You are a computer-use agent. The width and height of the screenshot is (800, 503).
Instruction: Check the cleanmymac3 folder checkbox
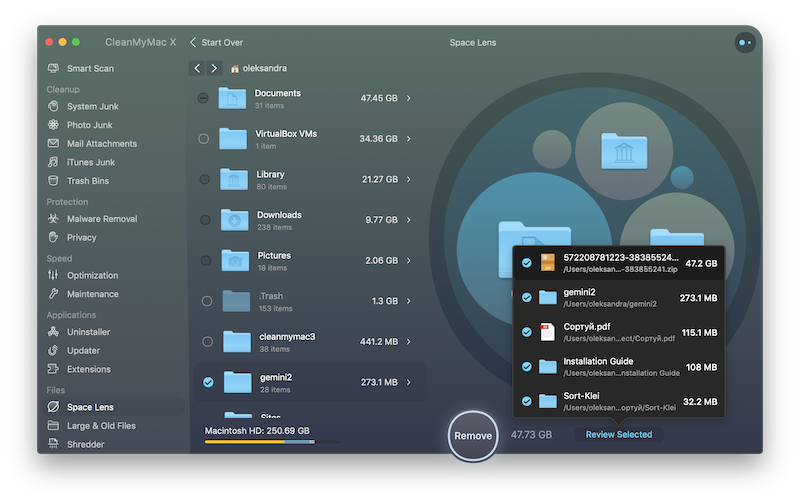click(x=207, y=341)
